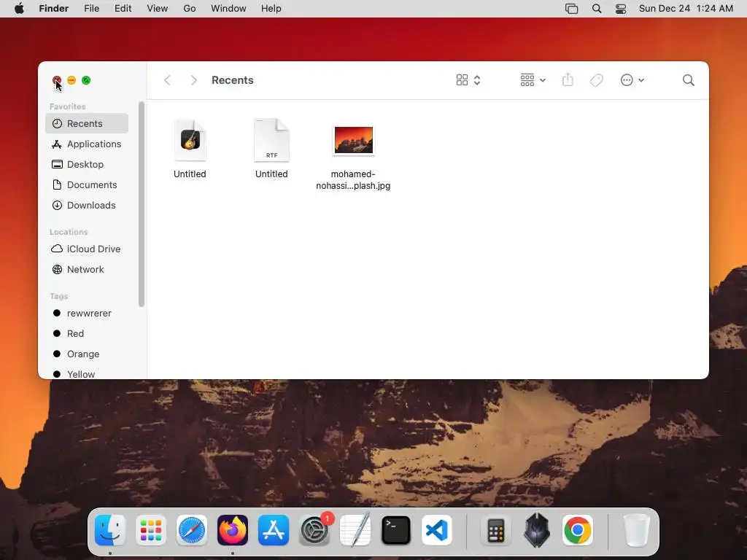Viewport: 747px width, 560px height.
Task: Open the File menu
Action: point(91,9)
